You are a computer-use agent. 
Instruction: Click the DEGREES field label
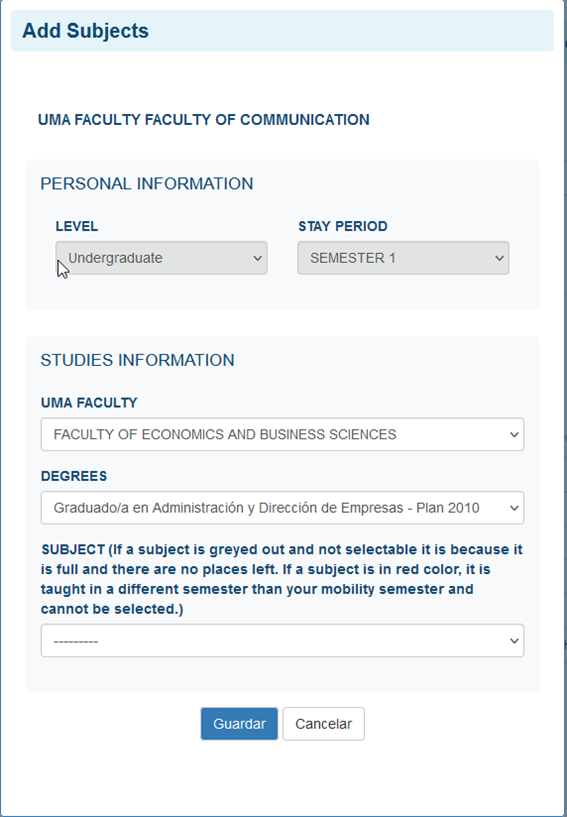tap(74, 476)
